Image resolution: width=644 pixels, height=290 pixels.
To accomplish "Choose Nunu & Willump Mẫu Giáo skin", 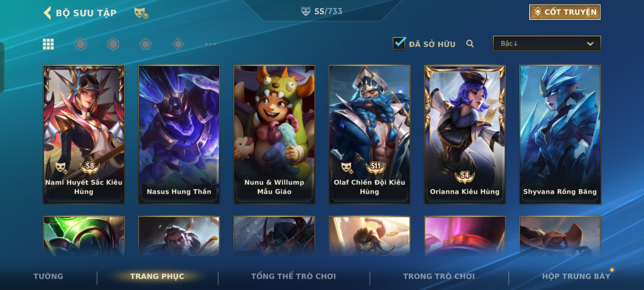I will click(274, 135).
